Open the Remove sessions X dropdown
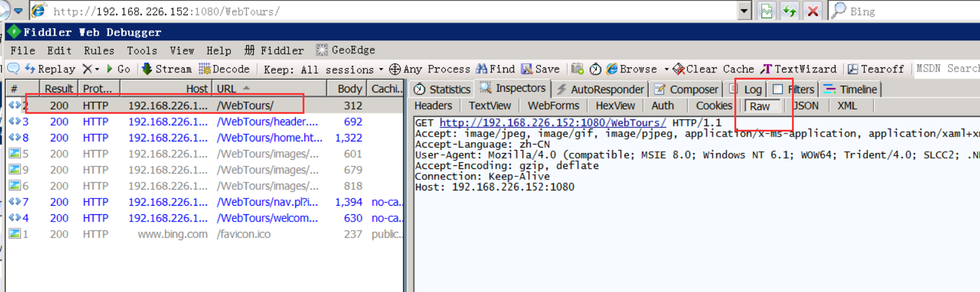 91,69
